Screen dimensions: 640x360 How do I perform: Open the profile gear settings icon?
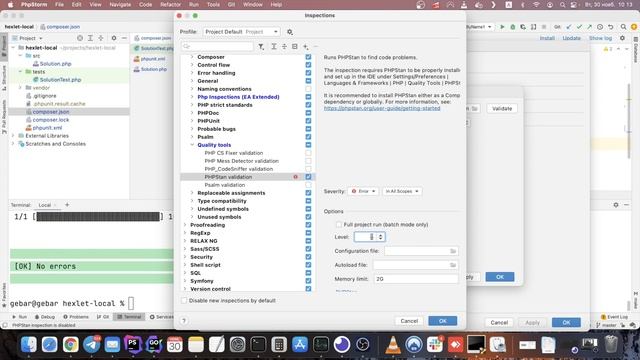tap(290, 32)
